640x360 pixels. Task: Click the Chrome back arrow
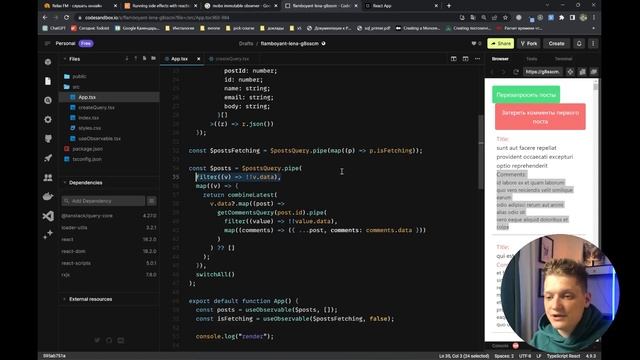click(45, 18)
